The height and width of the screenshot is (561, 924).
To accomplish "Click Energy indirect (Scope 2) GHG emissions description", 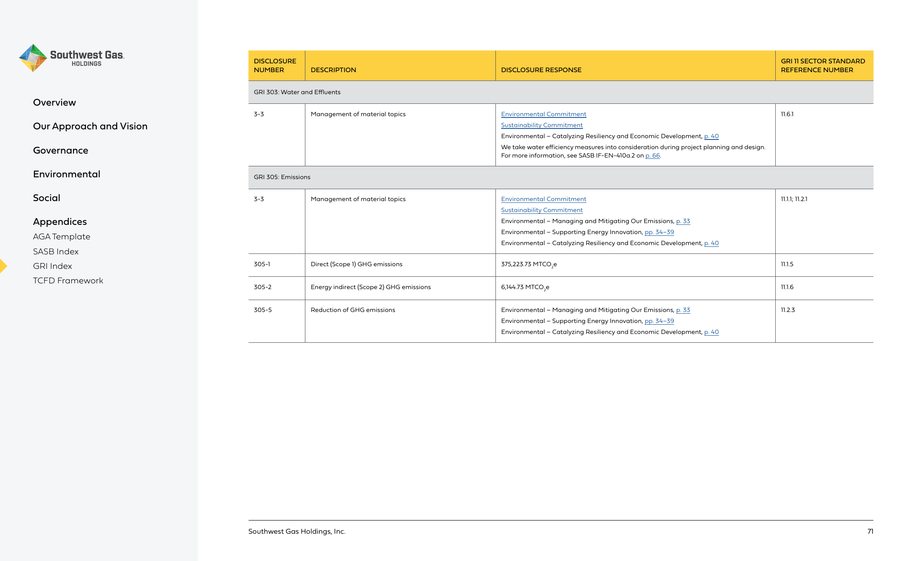I will tap(370, 287).
